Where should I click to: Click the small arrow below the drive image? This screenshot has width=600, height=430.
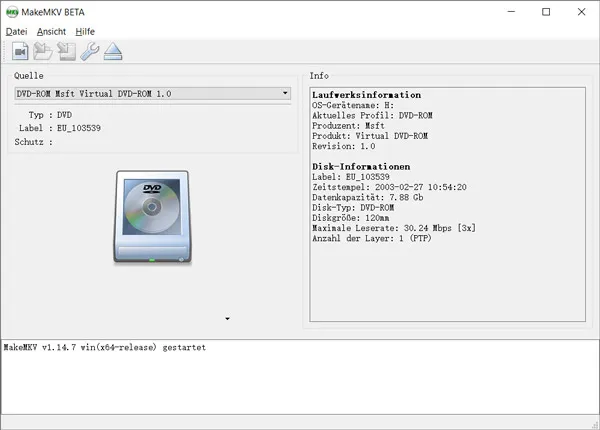(228, 319)
